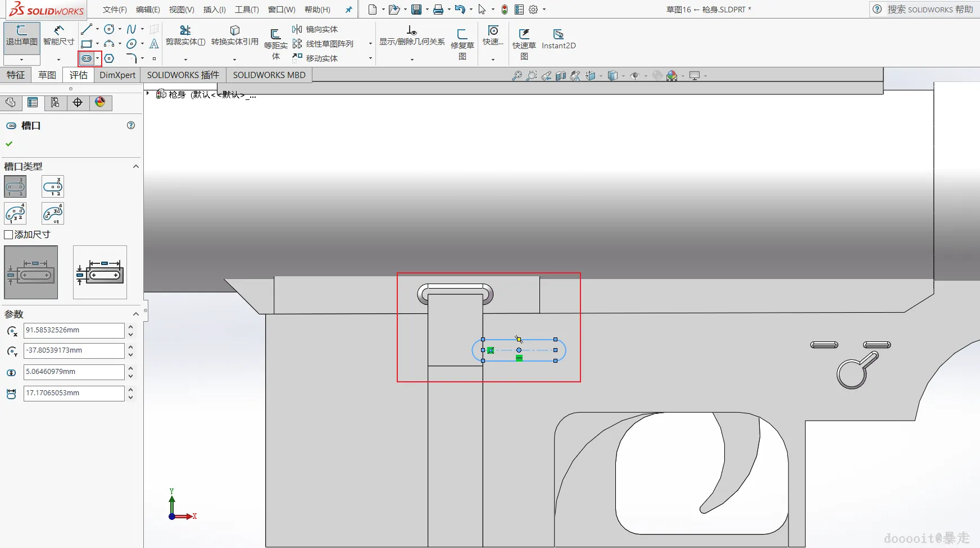The width and height of the screenshot is (980, 548).
Task: Open the DisplayManager color ball tab
Action: [100, 102]
